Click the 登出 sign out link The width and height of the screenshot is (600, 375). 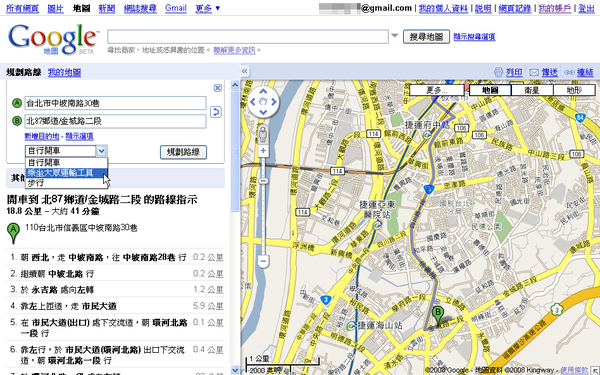586,8
